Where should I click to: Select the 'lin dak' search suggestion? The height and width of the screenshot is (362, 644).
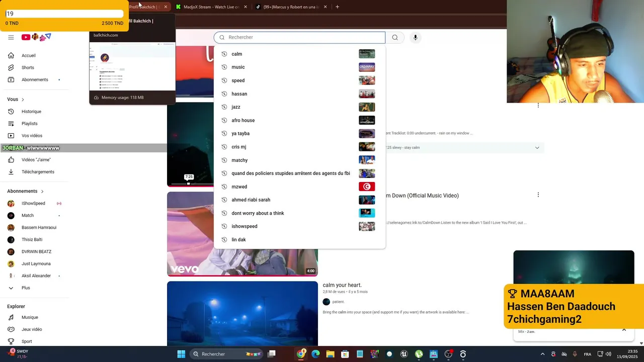[299, 240]
